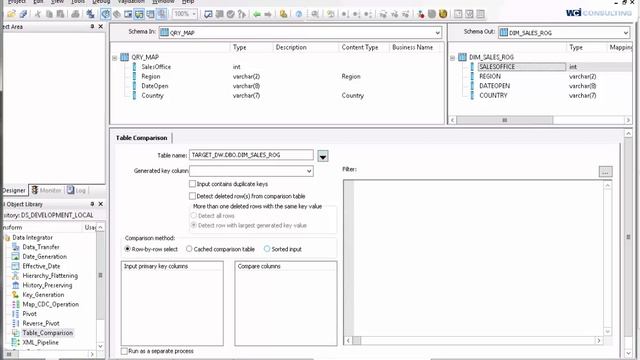Screen dimensions: 640x360
Task: Select the Map_CDC_Operation transform icon
Action: point(16,304)
